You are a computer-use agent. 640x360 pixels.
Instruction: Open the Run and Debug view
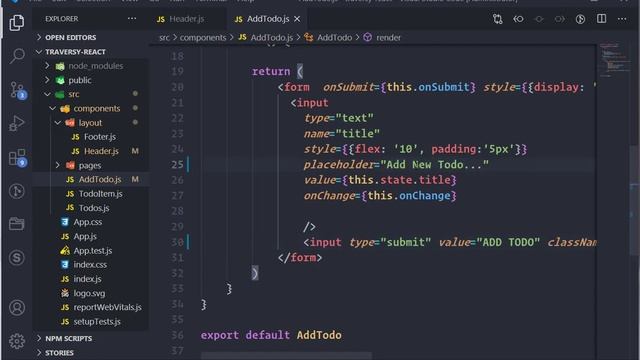pos(17,123)
